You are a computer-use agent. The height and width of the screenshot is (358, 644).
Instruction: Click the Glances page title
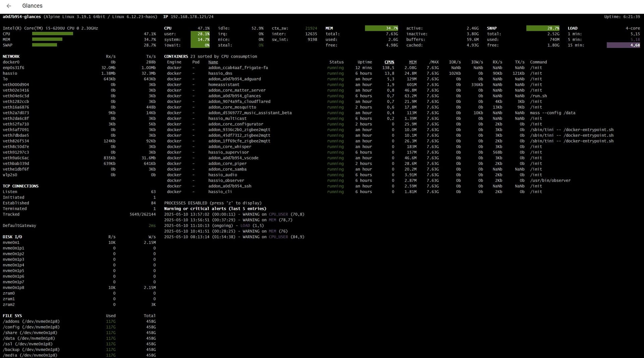32,6
